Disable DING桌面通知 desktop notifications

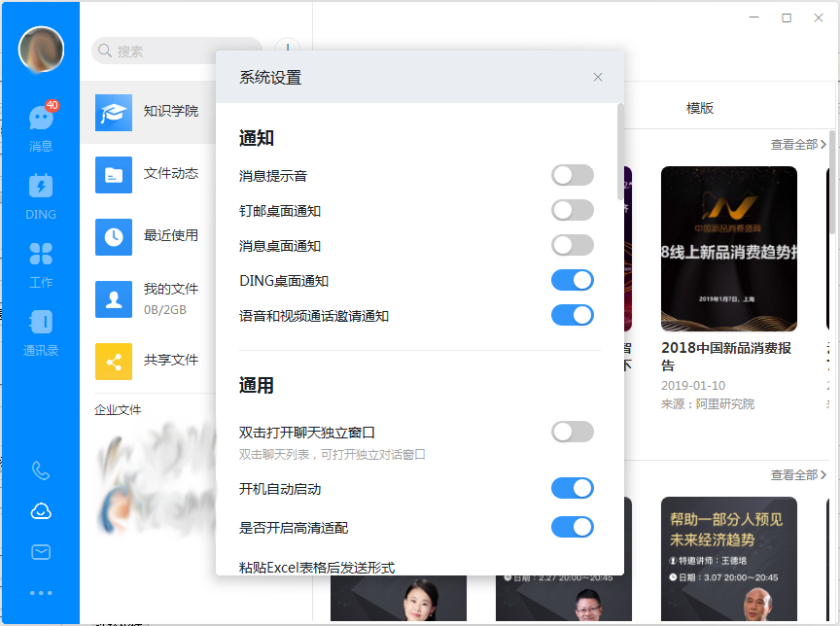(x=573, y=280)
